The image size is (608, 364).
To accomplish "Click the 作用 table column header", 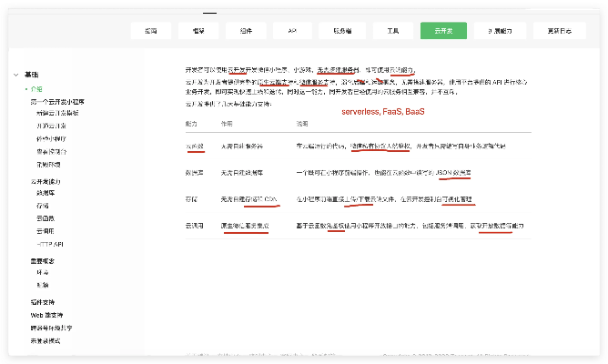I will point(227,124).
